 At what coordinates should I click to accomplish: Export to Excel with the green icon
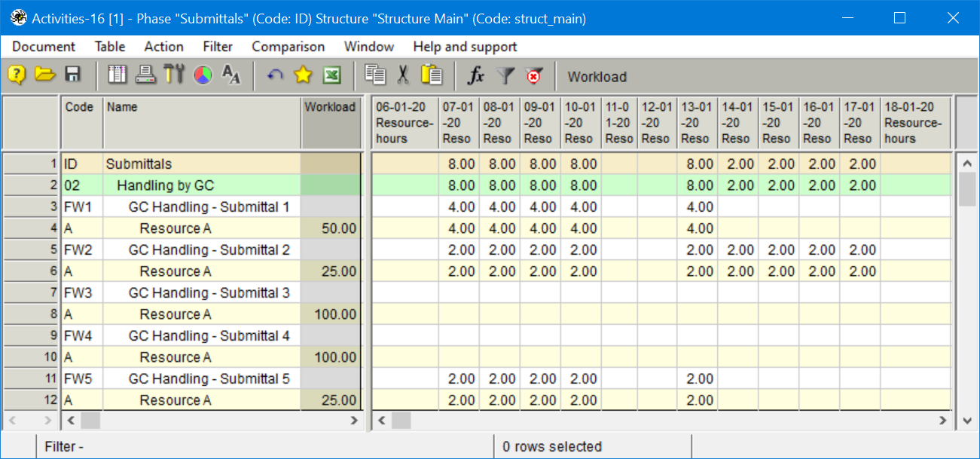pyautogui.click(x=331, y=75)
